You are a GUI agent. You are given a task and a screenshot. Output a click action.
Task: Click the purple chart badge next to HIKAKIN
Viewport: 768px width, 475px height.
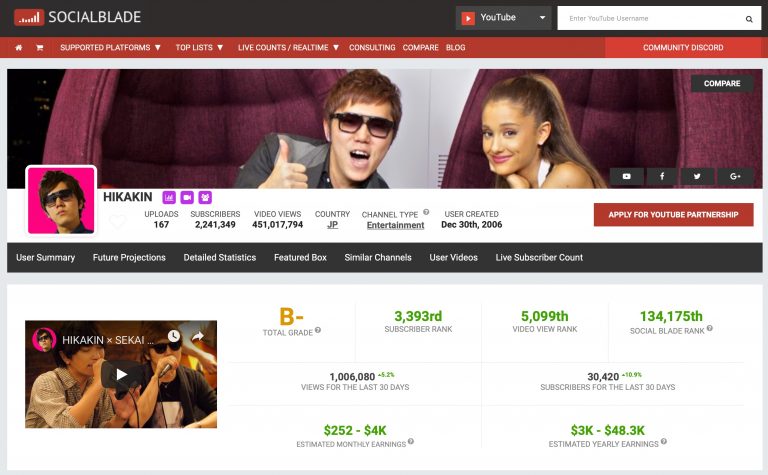169,197
